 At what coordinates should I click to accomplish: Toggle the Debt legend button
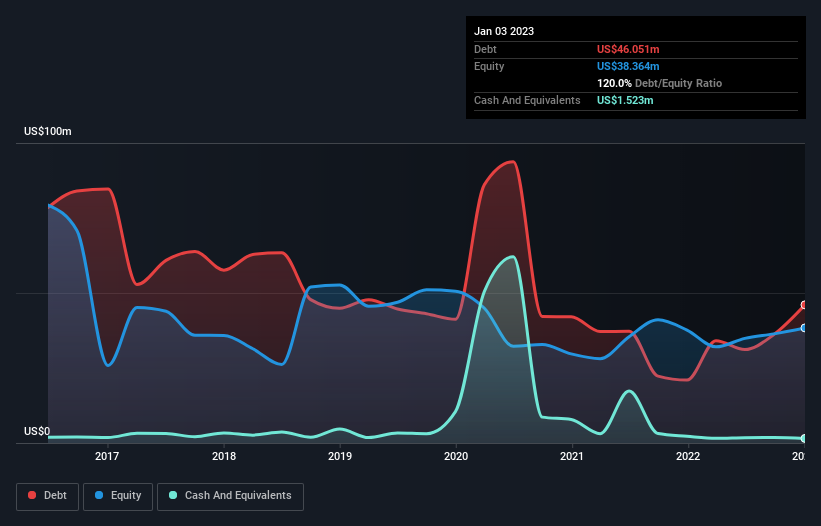point(48,496)
